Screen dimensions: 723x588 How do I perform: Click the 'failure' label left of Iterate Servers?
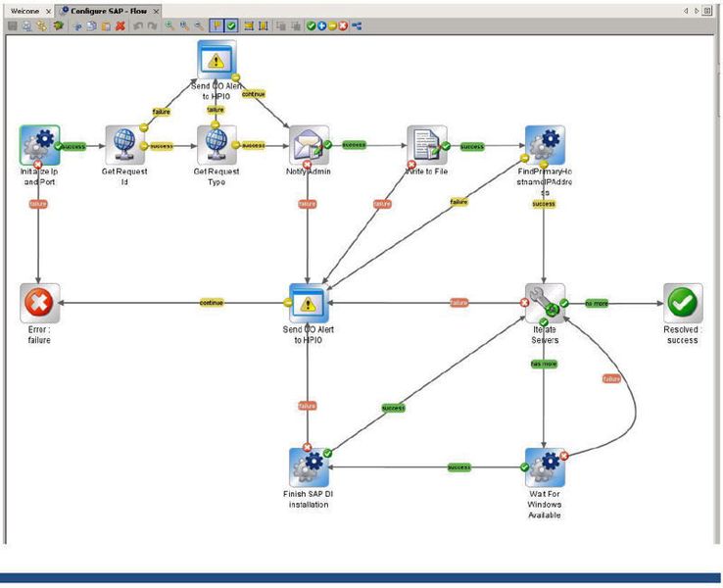click(x=458, y=303)
